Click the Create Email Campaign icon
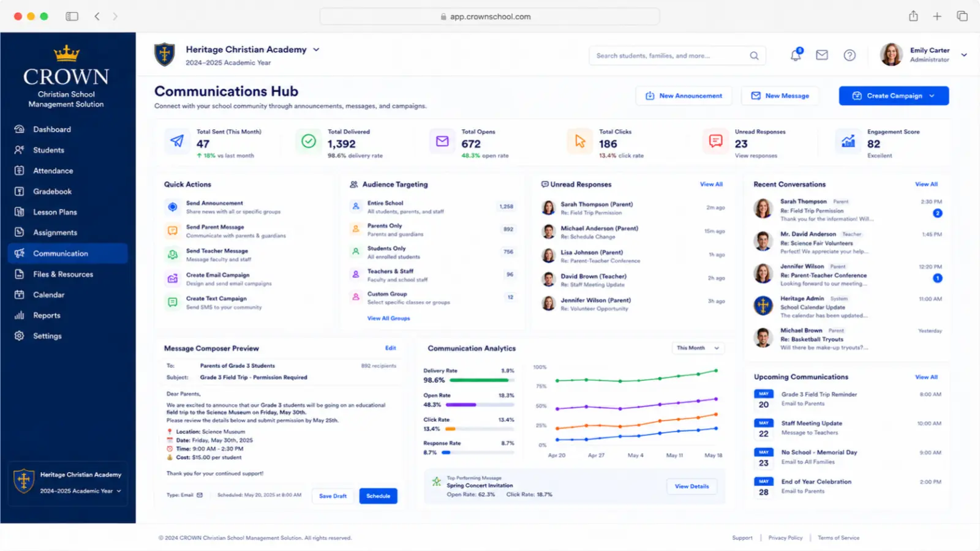Image resolution: width=980 pixels, height=551 pixels. (x=173, y=279)
